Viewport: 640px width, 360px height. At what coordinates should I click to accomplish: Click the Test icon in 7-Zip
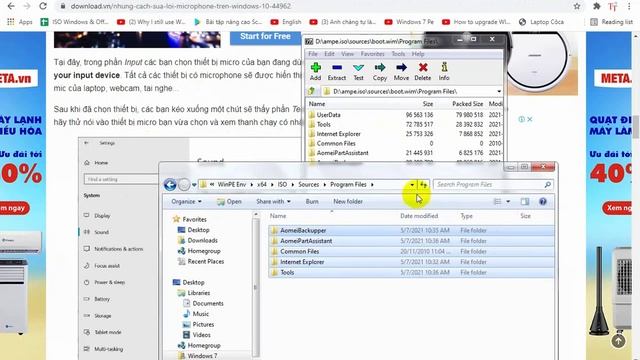[x=358, y=71]
